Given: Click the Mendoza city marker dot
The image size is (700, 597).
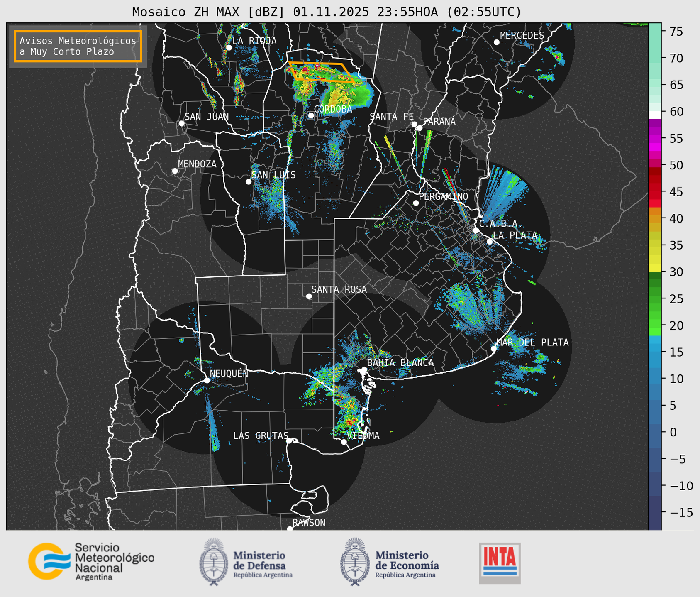Looking at the screenshot, I should click(175, 171).
